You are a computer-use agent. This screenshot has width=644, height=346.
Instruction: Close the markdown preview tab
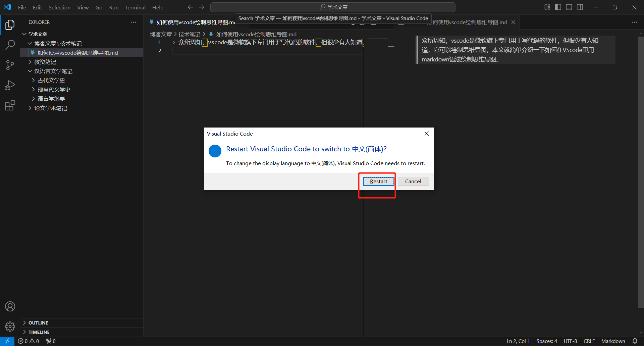coord(513,22)
